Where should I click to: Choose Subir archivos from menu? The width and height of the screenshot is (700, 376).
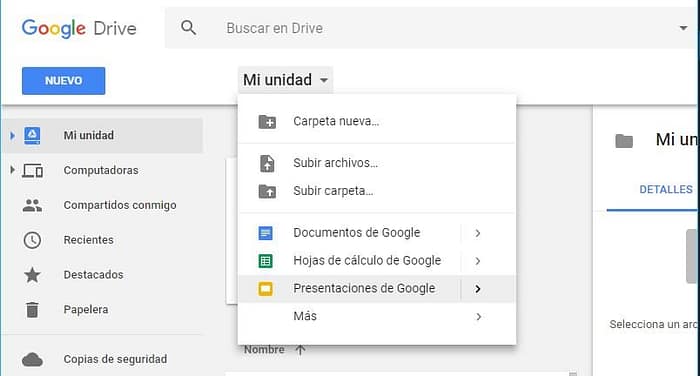(377, 163)
